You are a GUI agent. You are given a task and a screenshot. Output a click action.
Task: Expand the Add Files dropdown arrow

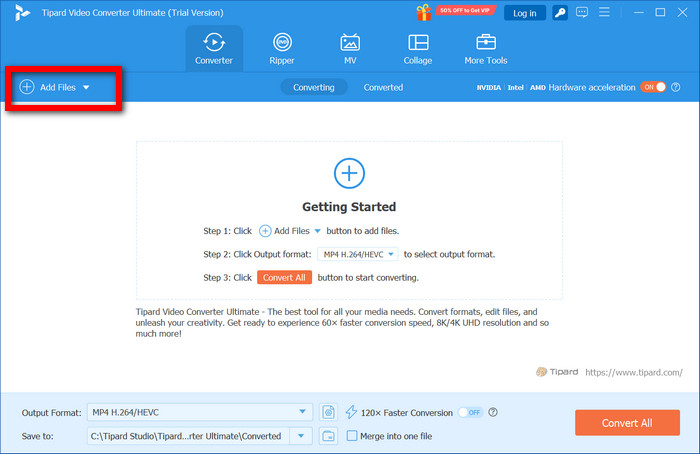click(x=86, y=88)
